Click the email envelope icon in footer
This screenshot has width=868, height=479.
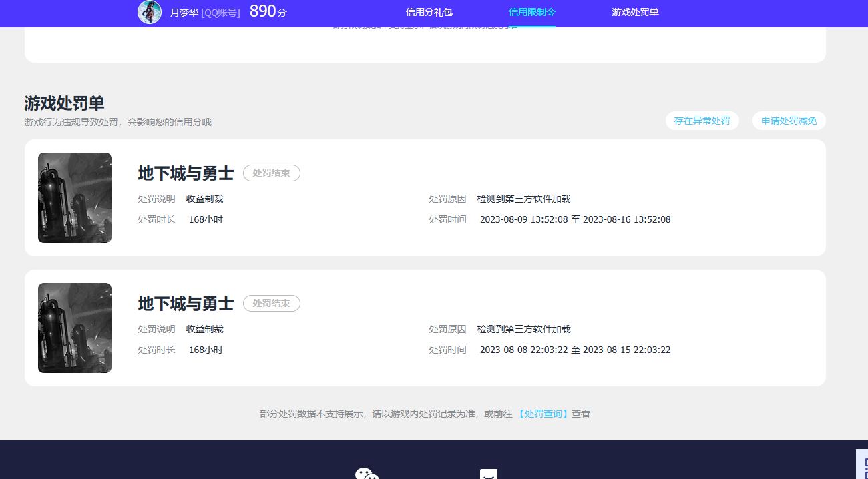coord(488,474)
